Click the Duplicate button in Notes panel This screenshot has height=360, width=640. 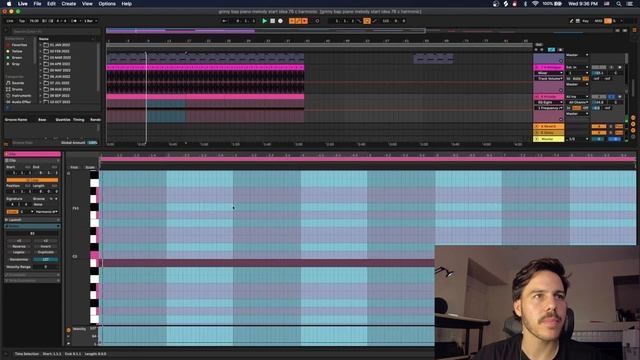pyautogui.click(x=45, y=252)
